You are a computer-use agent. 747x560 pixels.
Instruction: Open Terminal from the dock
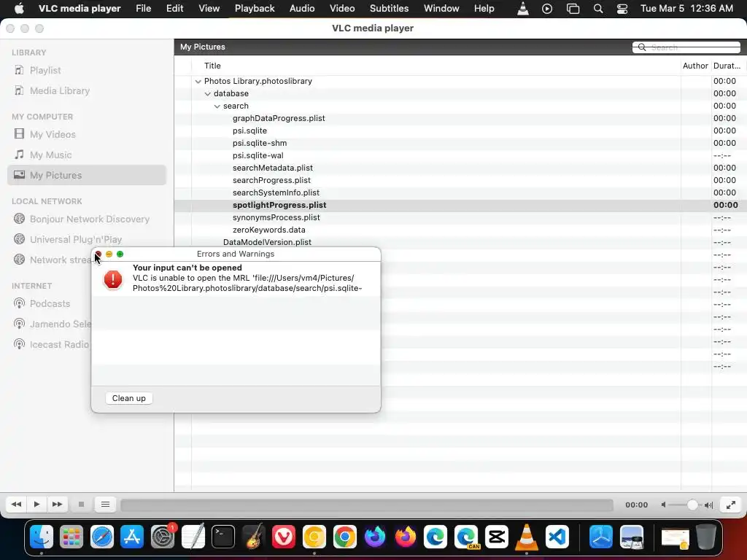click(223, 537)
